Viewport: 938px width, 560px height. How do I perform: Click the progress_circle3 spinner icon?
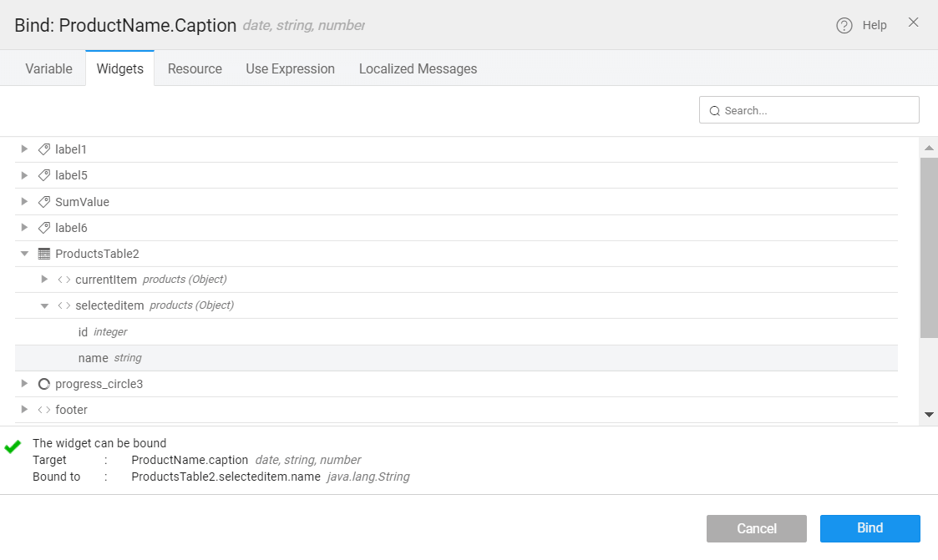point(44,384)
